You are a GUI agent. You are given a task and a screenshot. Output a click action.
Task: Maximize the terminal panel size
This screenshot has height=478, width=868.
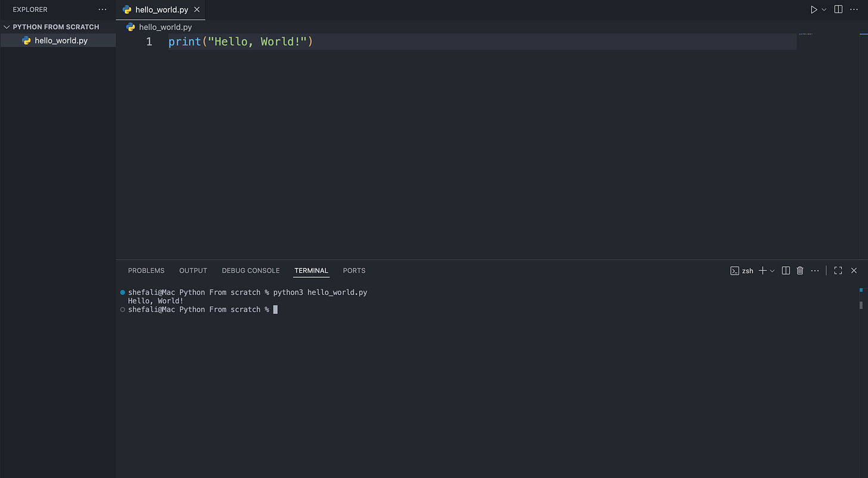pyautogui.click(x=838, y=271)
